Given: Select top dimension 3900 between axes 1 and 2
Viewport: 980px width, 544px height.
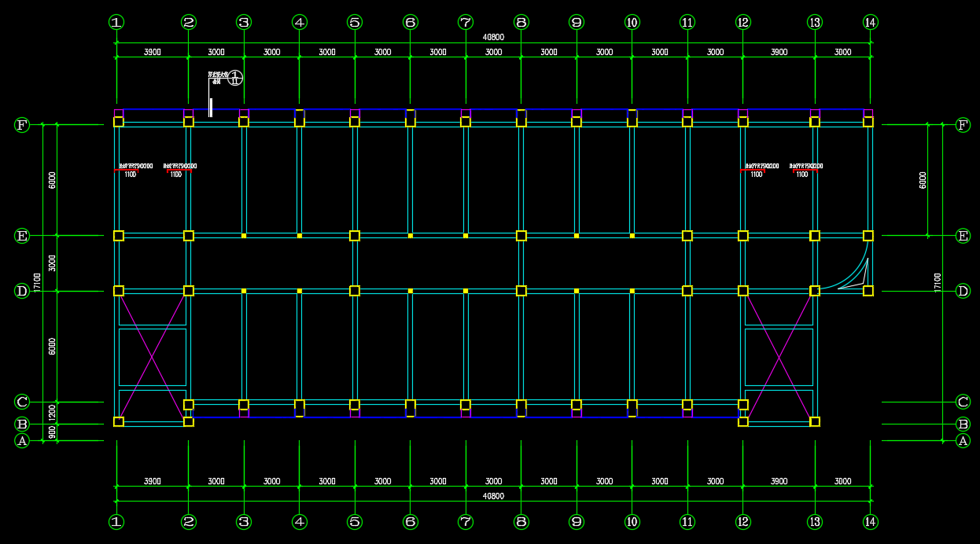Looking at the screenshot, I should click(152, 52).
